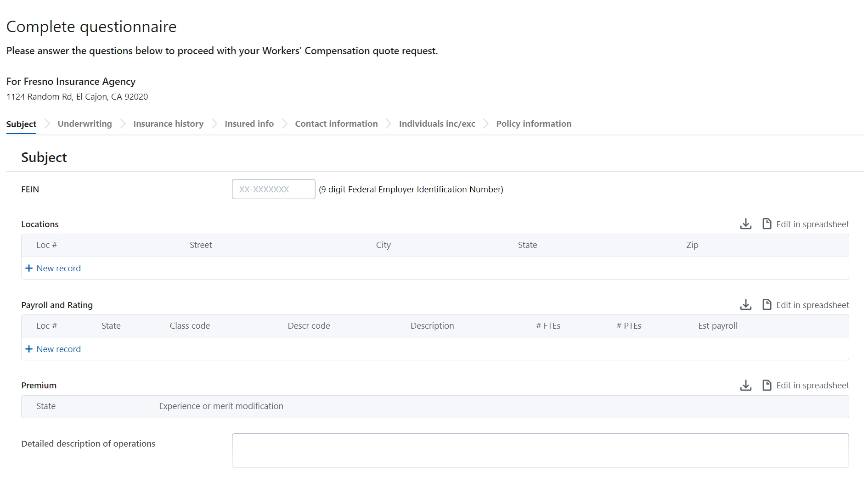This screenshot has height=482, width=868.
Task: Click the download icon for Locations table
Action: click(x=746, y=224)
